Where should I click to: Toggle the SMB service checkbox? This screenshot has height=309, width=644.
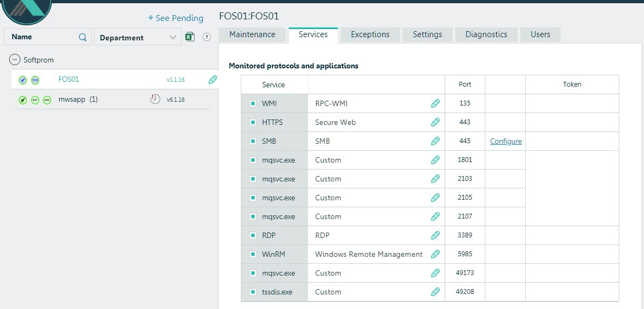pos(253,141)
